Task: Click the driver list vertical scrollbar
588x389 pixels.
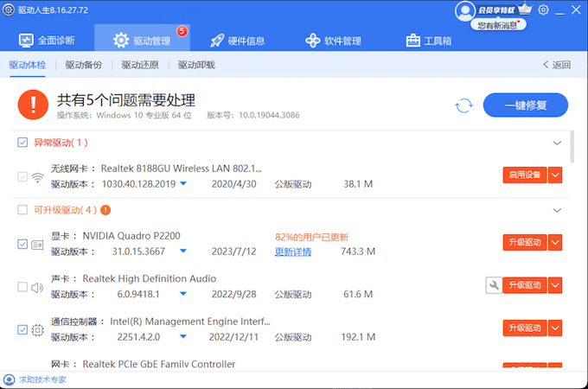Action: (x=572, y=147)
